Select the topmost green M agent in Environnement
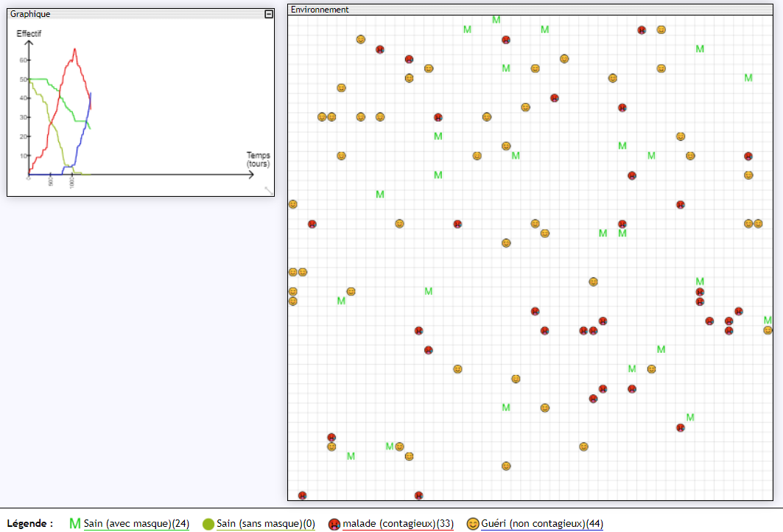Viewport: 783px width, 532px height. click(x=496, y=20)
